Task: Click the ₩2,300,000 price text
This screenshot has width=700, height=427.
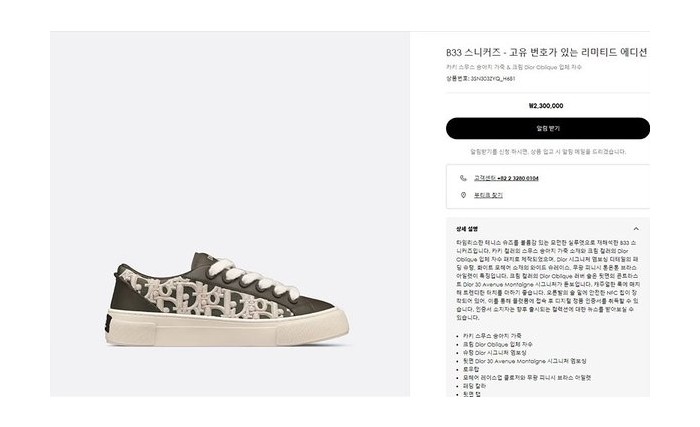Action: (x=546, y=106)
